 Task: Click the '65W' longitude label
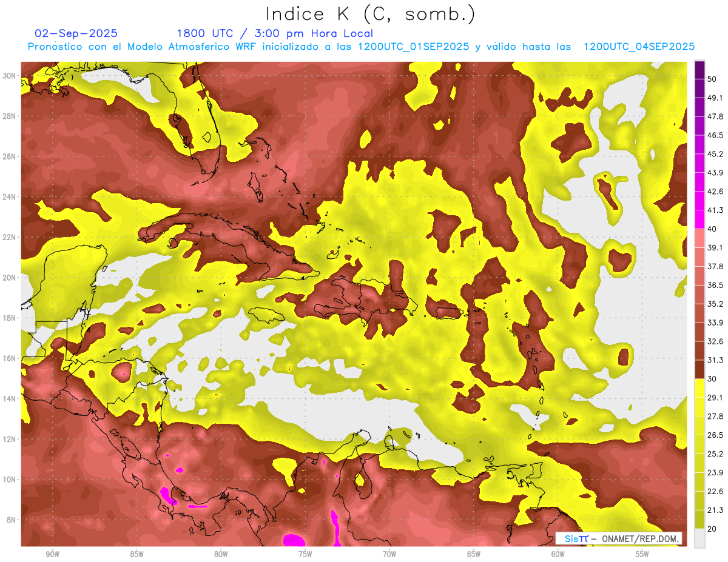(x=474, y=554)
